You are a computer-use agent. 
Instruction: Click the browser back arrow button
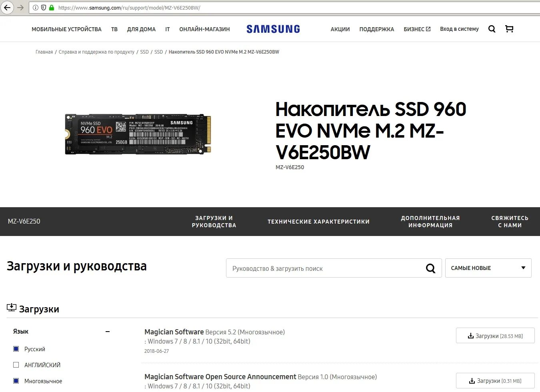pos(7,8)
